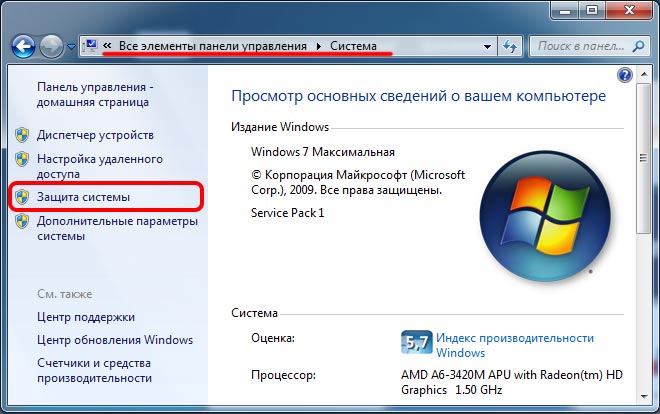
Task: Open 'Центр обновления Windows' link
Action: point(115,340)
